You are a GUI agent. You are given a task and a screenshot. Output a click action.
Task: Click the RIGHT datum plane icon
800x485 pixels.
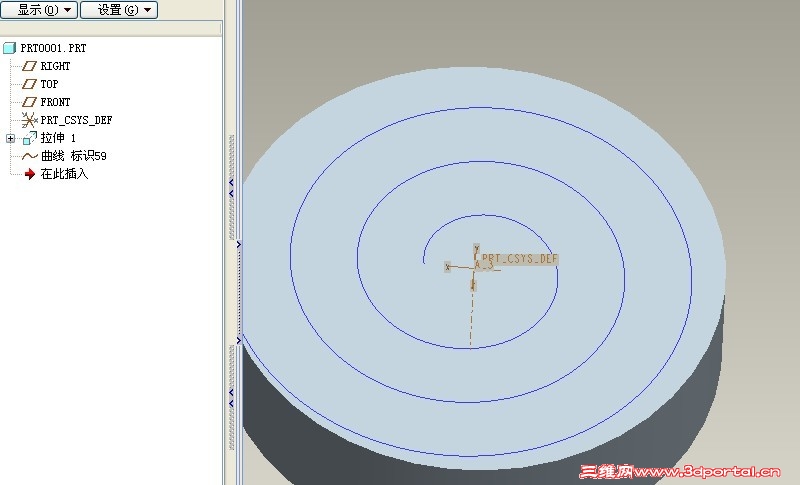(x=30, y=66)
